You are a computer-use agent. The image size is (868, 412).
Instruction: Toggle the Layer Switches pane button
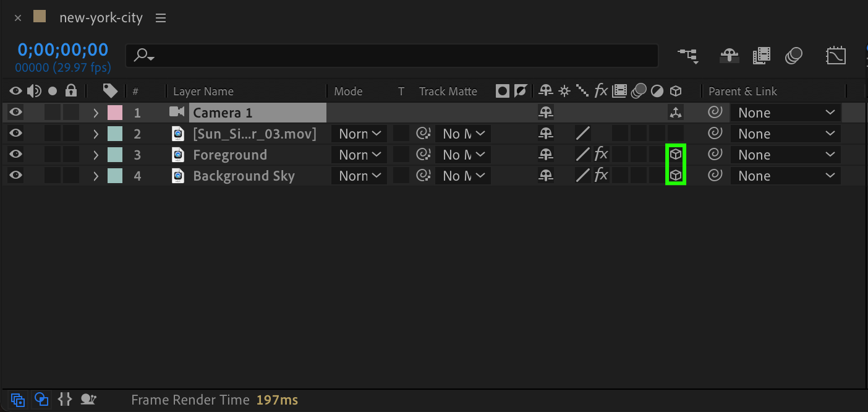[17, 399]
